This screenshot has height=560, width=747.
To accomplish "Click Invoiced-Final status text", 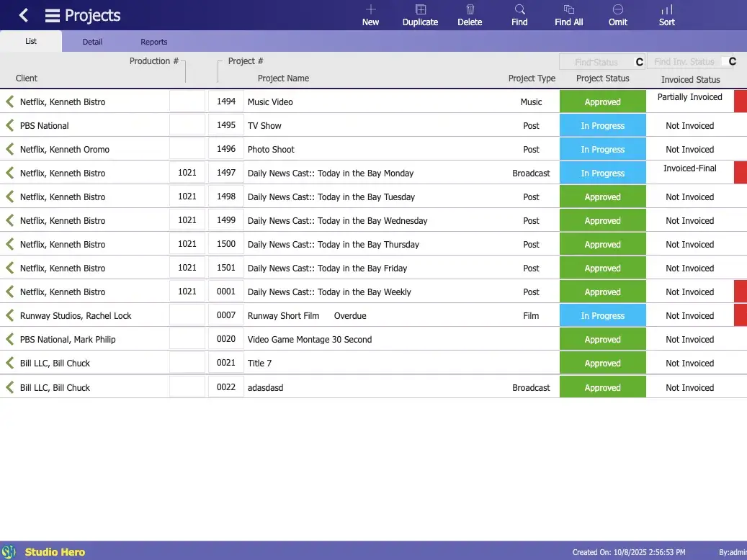I will (690, 168).
